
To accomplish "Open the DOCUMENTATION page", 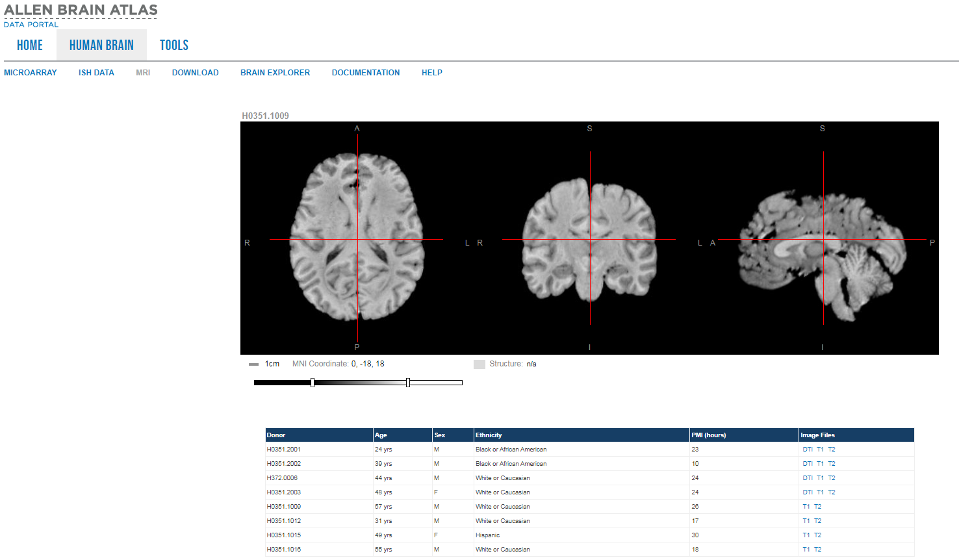I will (366, 73).
